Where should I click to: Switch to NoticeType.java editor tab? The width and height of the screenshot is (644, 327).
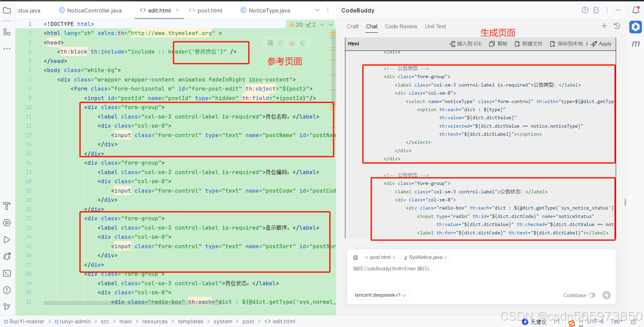[266, 10]
